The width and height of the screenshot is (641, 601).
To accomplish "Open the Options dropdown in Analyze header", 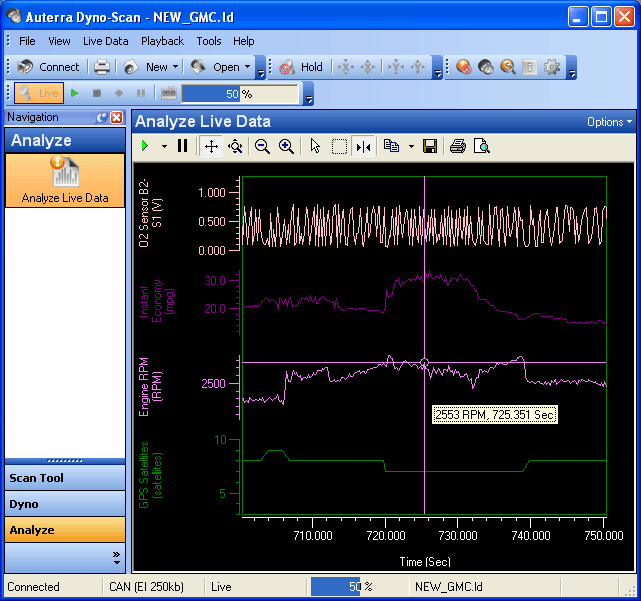I will [609, 122].
